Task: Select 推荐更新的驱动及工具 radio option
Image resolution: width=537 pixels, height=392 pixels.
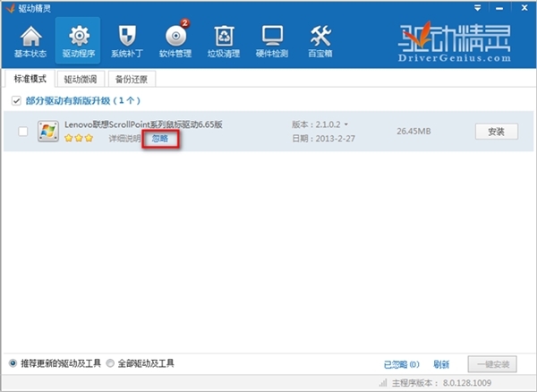Action: [x=13, y=363]
